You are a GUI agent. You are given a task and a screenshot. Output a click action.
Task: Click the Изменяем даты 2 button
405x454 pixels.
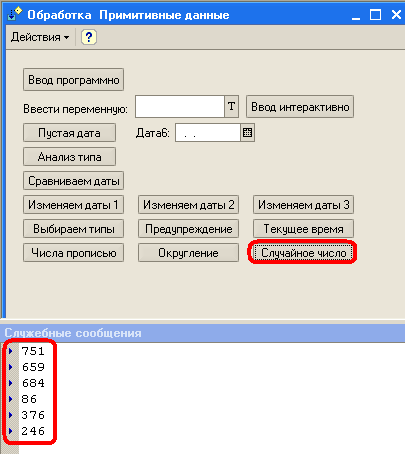pyautogui.click(x=188, y=205)
